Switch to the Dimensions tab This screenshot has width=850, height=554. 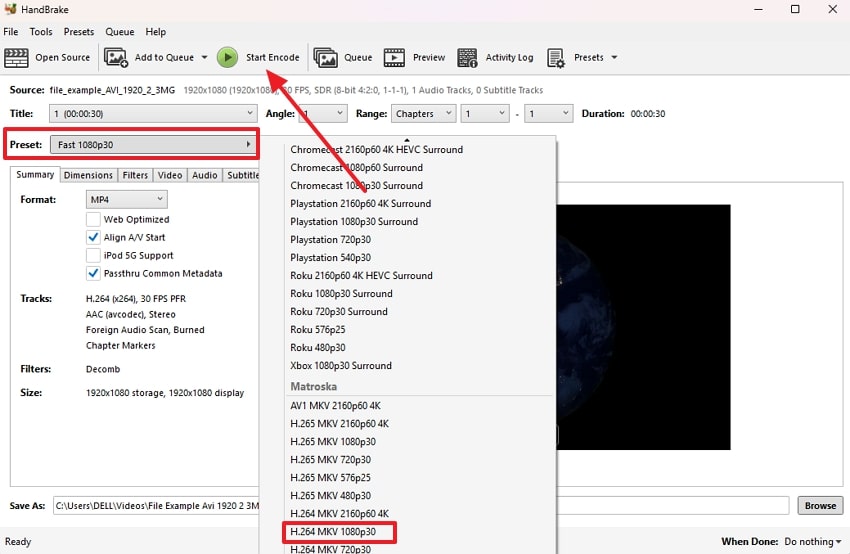tap(88, 175)
